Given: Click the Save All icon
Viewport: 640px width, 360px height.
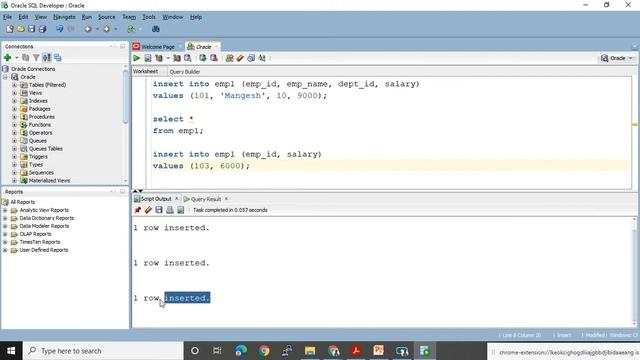Looking at the screenshot, I should (x=42, y=29).
